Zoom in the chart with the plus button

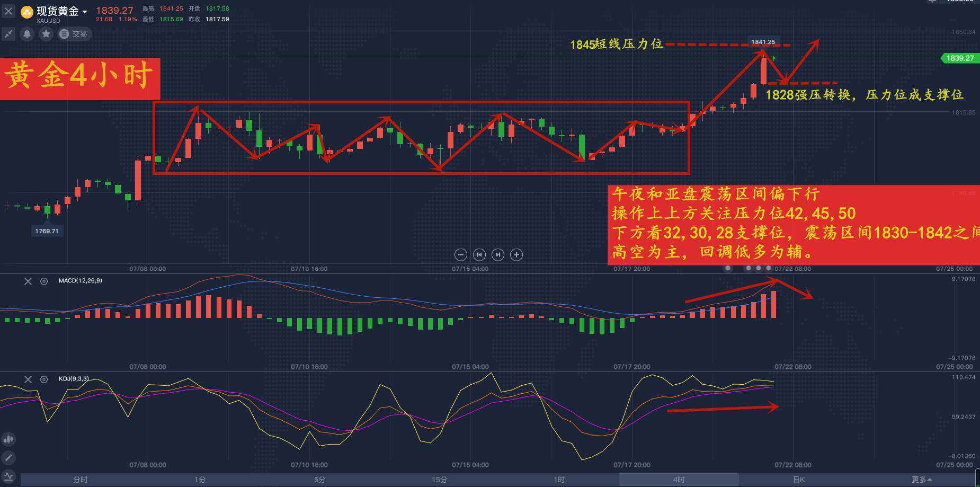tap(516, 255)
